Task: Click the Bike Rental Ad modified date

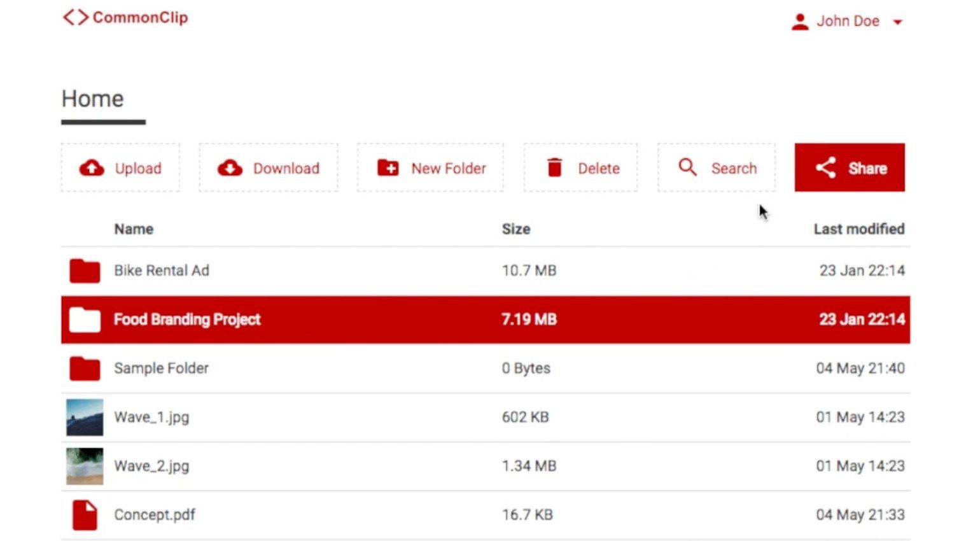Action: 862,270
